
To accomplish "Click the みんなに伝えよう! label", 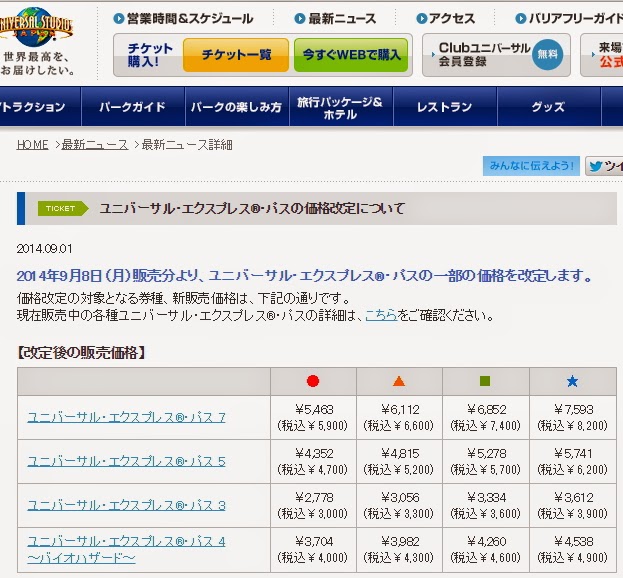I will point(531,166).
